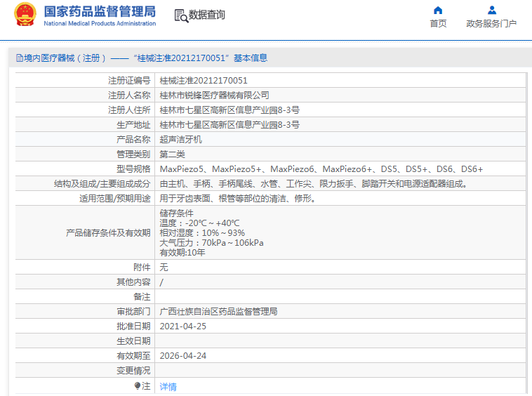Click 国家药品监督管理局 site title

coord(100,11)
